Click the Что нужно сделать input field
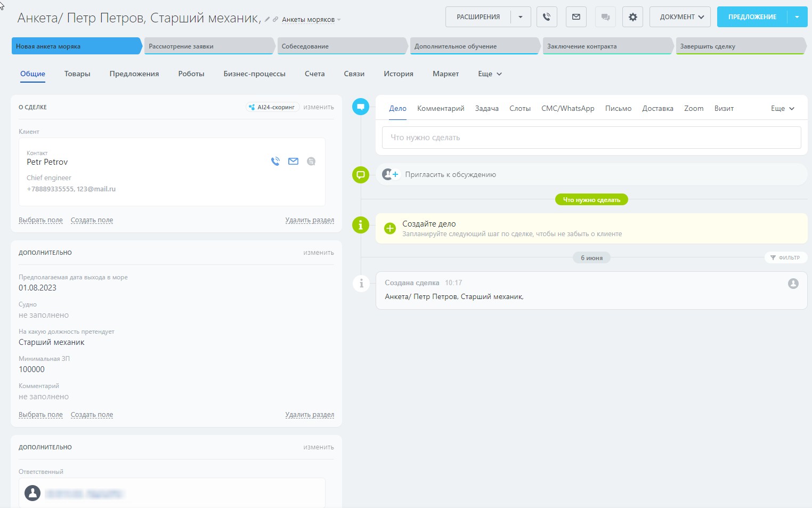 [x=591, y=138]
